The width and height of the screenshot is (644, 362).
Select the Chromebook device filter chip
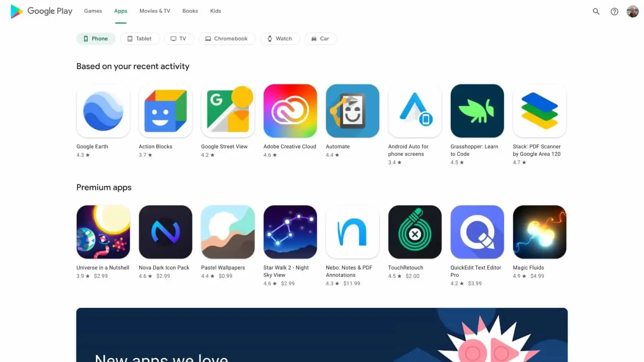tap(227, 38)
